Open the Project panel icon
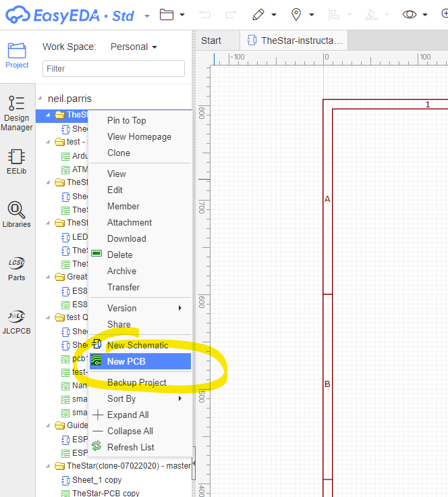 [x=17, y=55]
